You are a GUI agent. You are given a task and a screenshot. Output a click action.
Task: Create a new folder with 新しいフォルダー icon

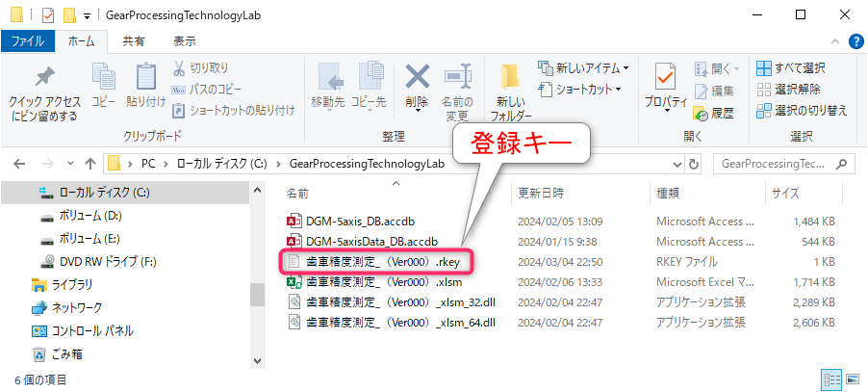509,77
